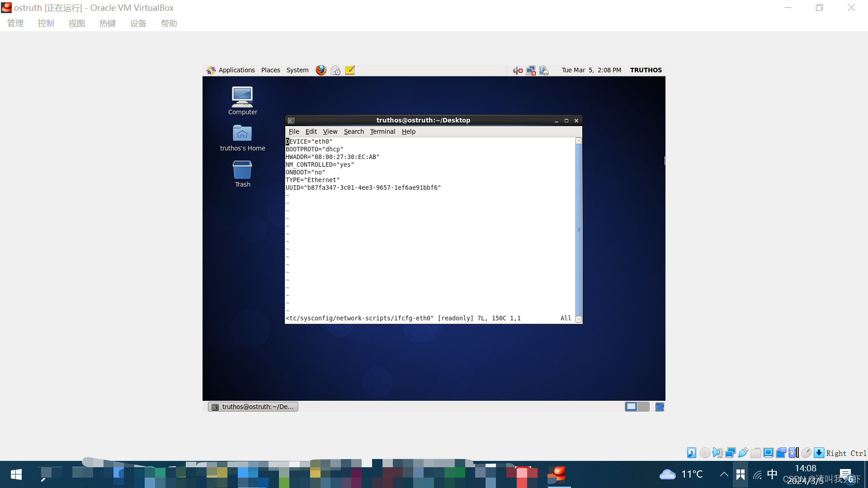Open VirtualBox 控制 menu
Screen dimensions: 868x488
click(46, 23)
